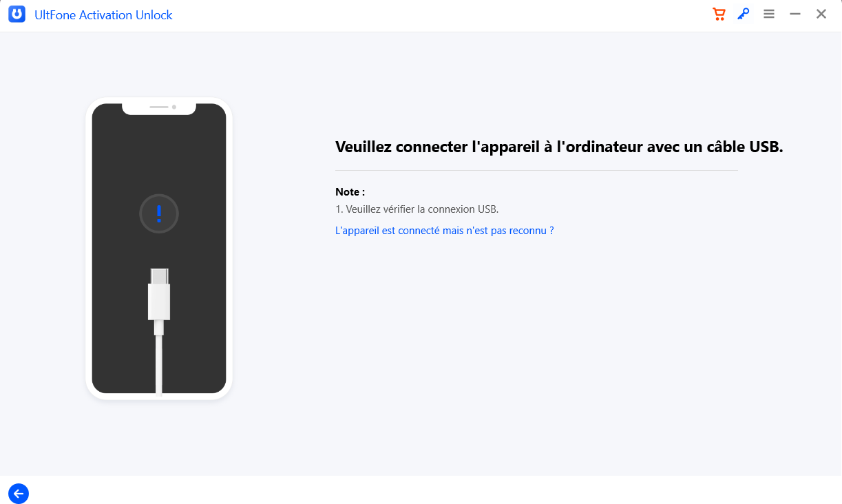Open the orange shopping cart to purchase

click(719, 14)
